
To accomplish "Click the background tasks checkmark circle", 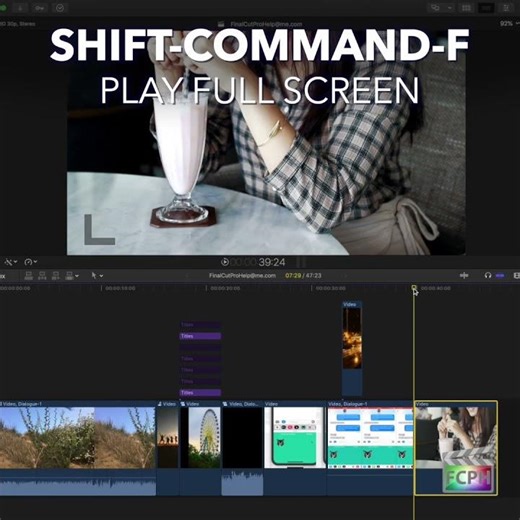I will click(x=60, y=8).
